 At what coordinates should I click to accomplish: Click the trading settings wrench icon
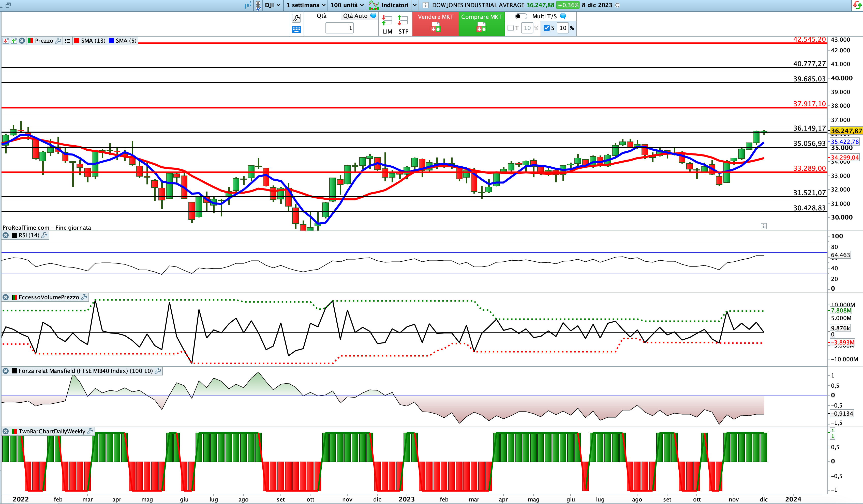296,18
